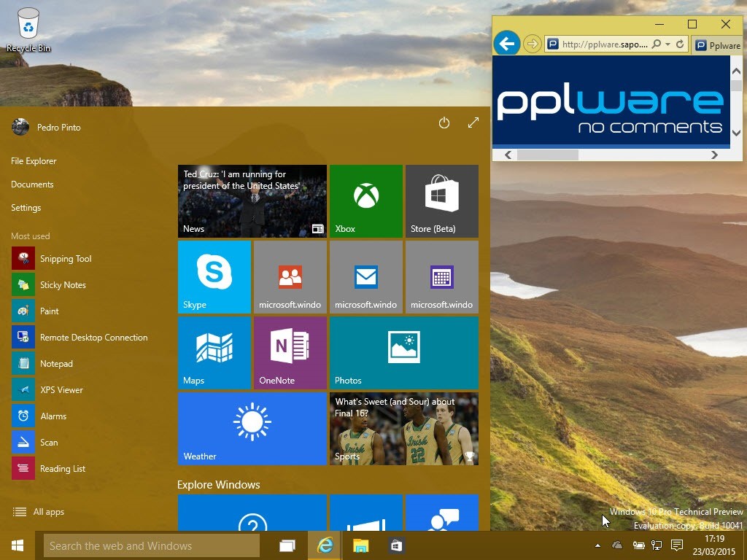Click the network tray icon
Screen dimensions: 747x560
657,545
